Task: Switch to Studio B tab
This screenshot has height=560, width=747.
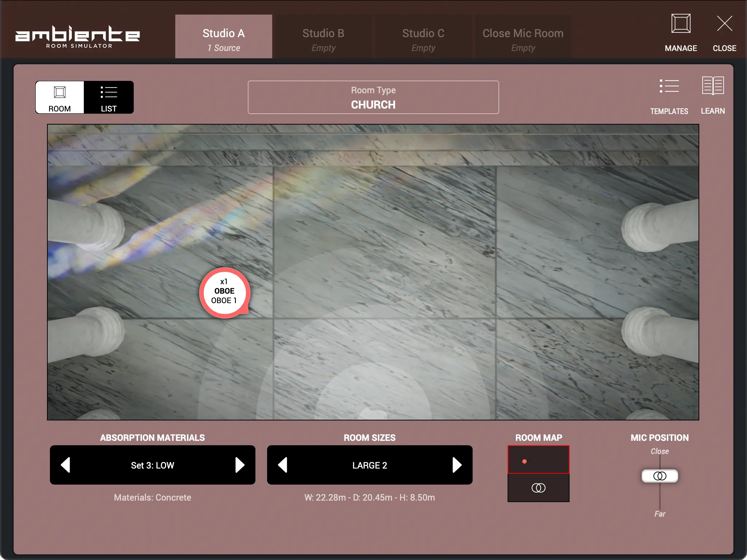Action: tap(323, 37)
